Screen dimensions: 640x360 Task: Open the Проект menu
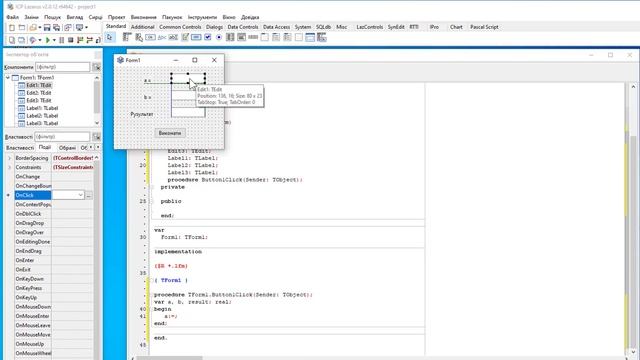coord(116,17)
